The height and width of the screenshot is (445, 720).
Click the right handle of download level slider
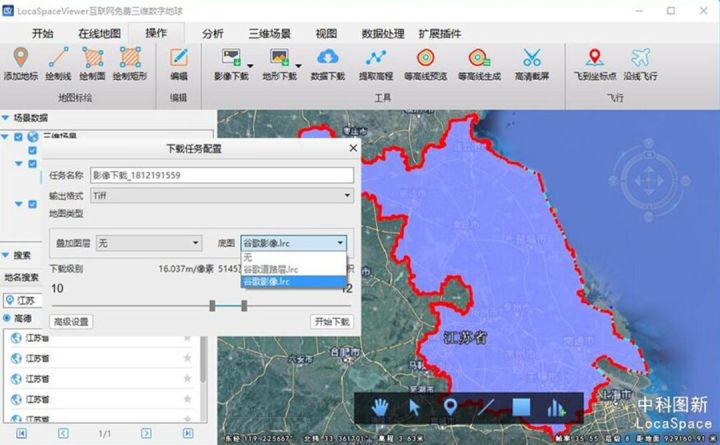[x=244, y=304]
